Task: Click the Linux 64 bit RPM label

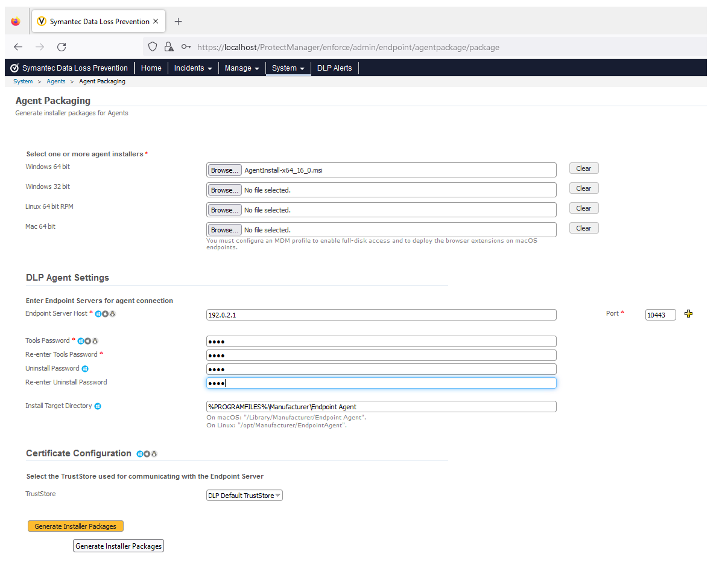Action: click(x=49, y=206)
